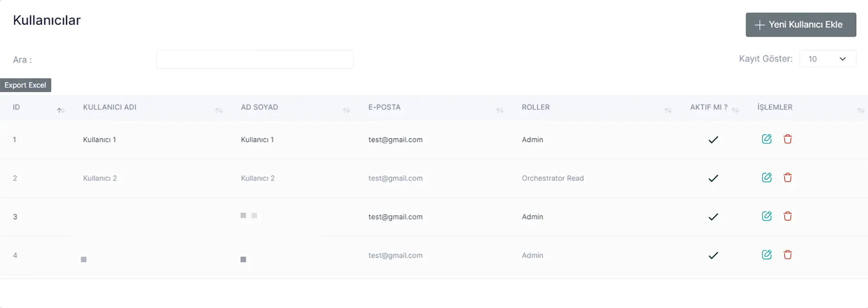The image size is (868, 308).
Task: Sort by Ad Soyad column arrows
Action: (x=346, y=110)
